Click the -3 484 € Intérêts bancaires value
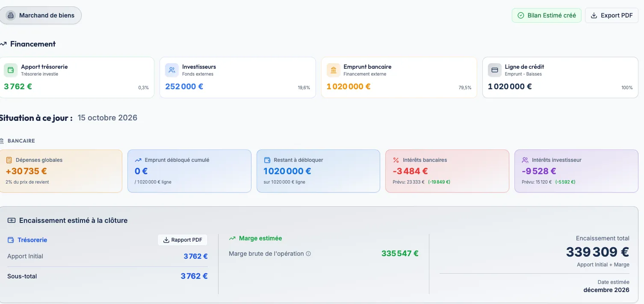Viewport: 644px width, 304px height. pos(410,171)
